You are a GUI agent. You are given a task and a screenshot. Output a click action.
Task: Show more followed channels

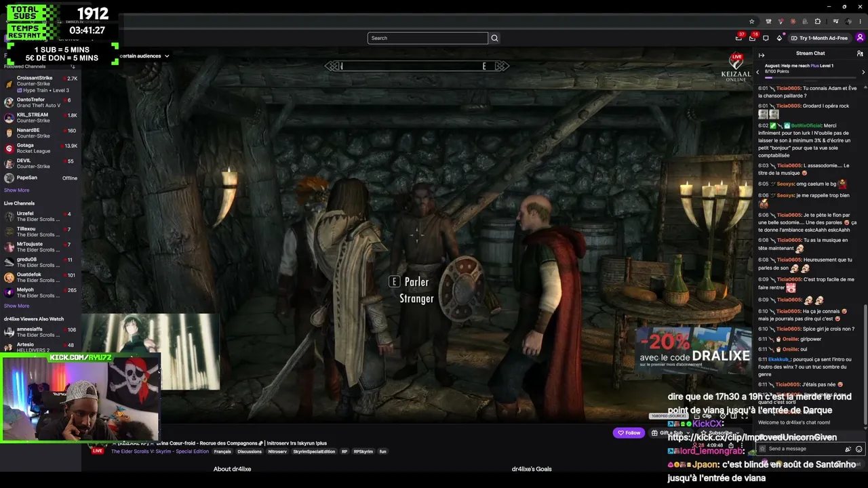pyautogui.click(x=16, y=190)
